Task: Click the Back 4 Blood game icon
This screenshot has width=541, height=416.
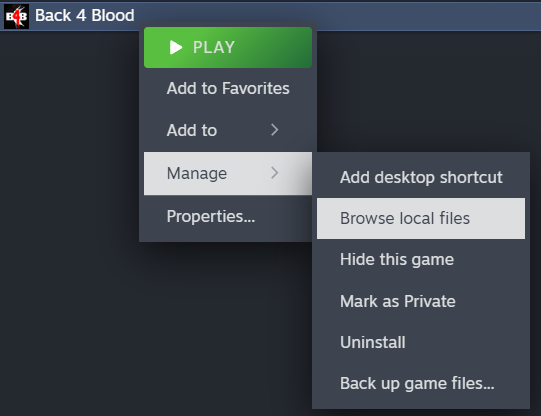Action: point(16,16)
